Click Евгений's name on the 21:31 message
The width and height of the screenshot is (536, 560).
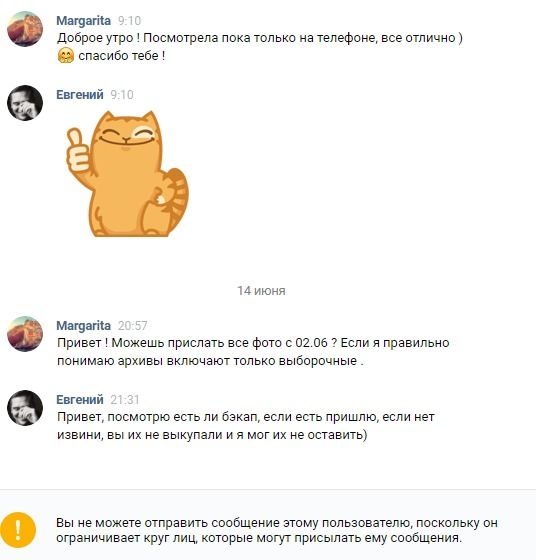tap(80, 400)
